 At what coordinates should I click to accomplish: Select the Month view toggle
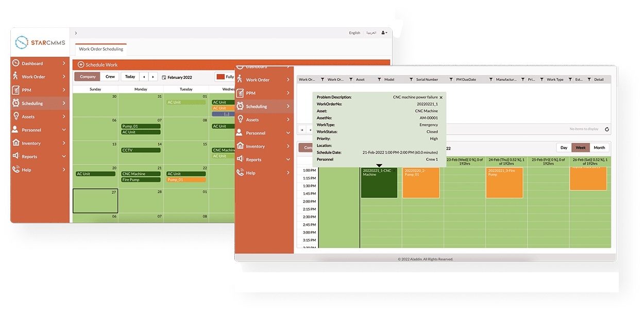(599, 147)
